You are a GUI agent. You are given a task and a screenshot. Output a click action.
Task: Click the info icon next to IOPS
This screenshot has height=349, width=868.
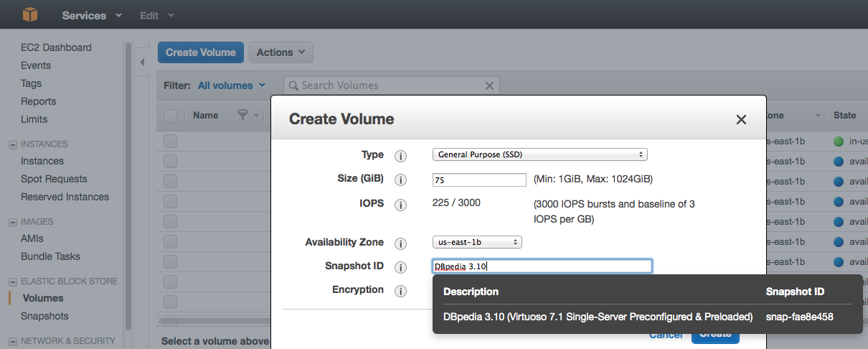point(401,205)
